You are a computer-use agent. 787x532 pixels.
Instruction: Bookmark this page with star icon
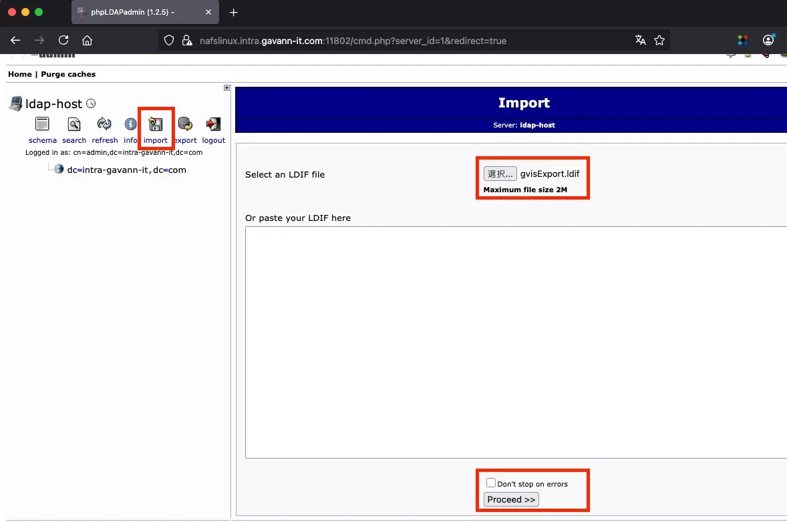point(659,40)
